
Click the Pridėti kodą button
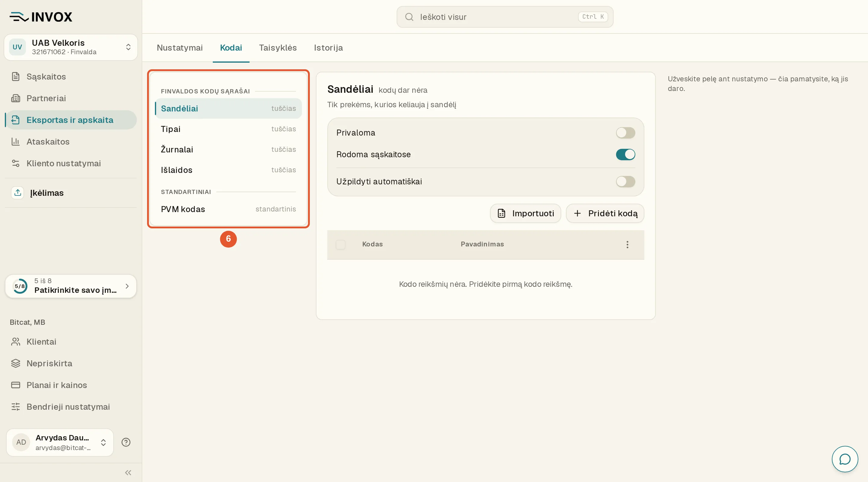pos(605,213)
